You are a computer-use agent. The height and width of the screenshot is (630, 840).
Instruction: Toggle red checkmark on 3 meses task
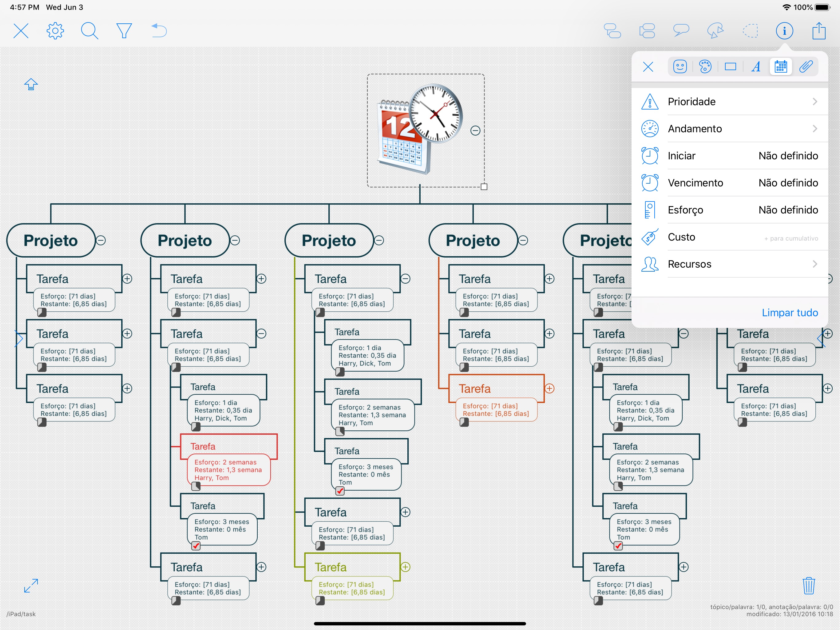tap(196, 546)
